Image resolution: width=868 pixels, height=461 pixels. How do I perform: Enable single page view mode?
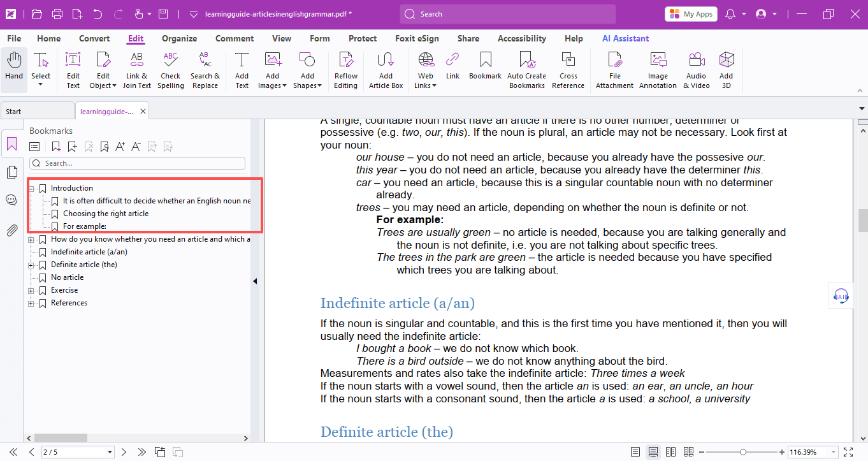(635, 452)
